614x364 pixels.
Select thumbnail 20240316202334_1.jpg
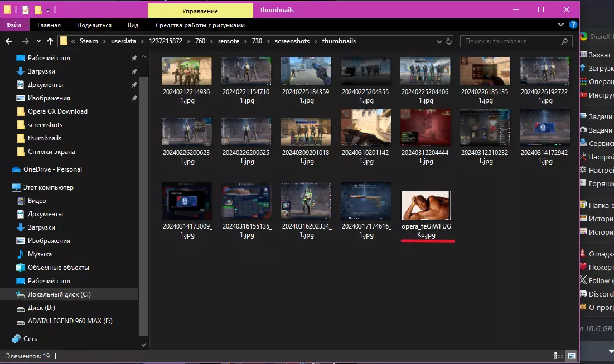pyautogui.click(x=306, y=211)
